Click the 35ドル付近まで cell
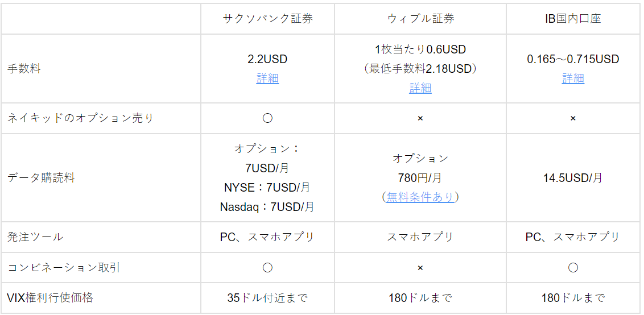The image size is (644, 315). point(267,298)
